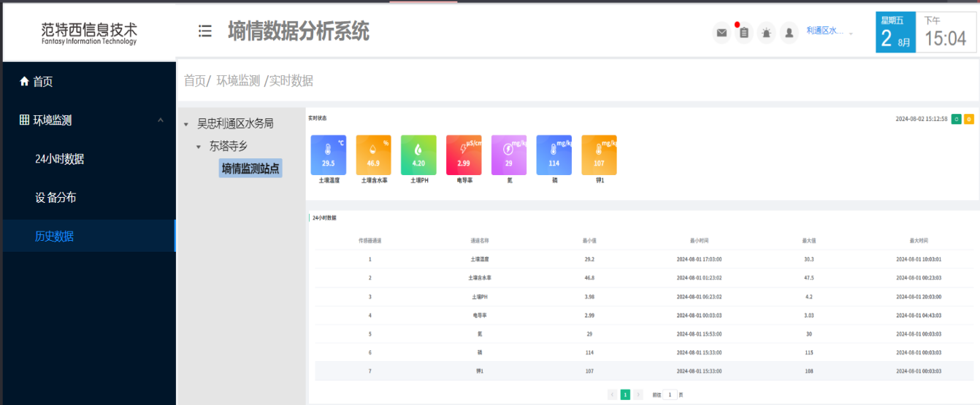This screenshot has height=405, width=980.
Task: Click the 首页 breadcrumb link
Action: coord(194,81)
